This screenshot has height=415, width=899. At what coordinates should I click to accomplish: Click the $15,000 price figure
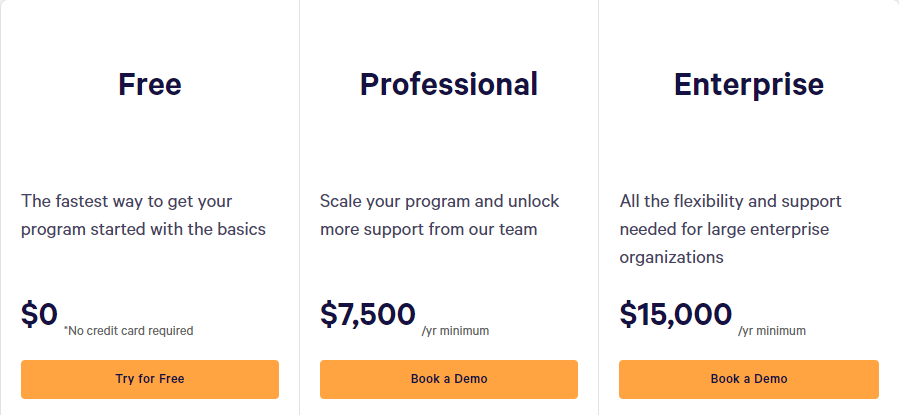pyautogui.click(x=675, y=315)
